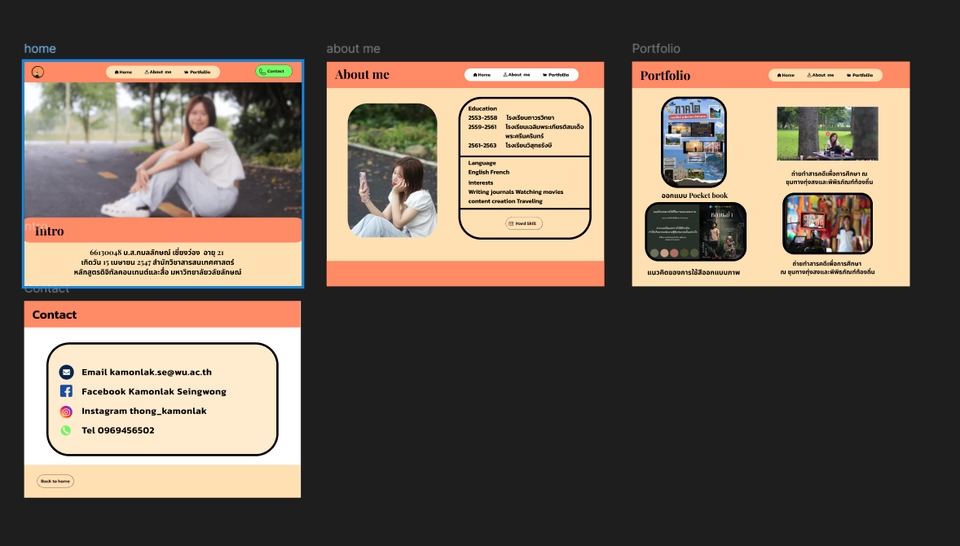Select About me in the home frame navbar
Screen dimensions: 960x546
158,72
